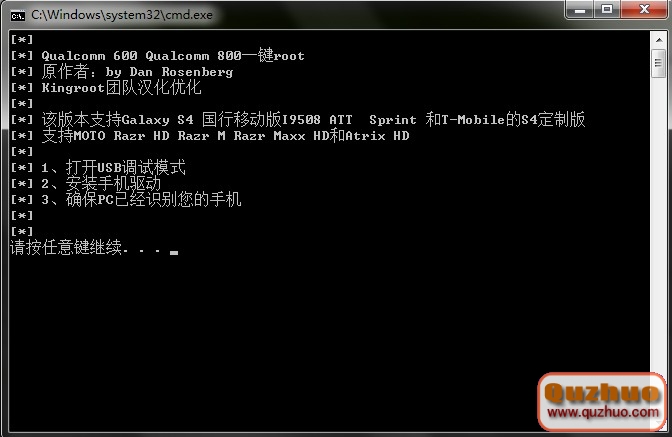
Task: Click the vertical scrollbar thumb
Action: click(x=659, y=63)
